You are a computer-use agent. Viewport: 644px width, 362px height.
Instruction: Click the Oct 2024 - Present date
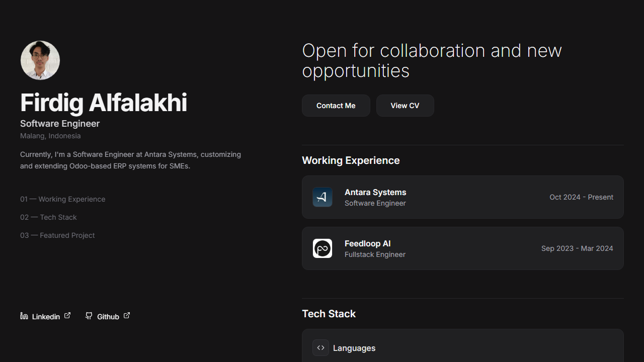click(x=581, y=197)
